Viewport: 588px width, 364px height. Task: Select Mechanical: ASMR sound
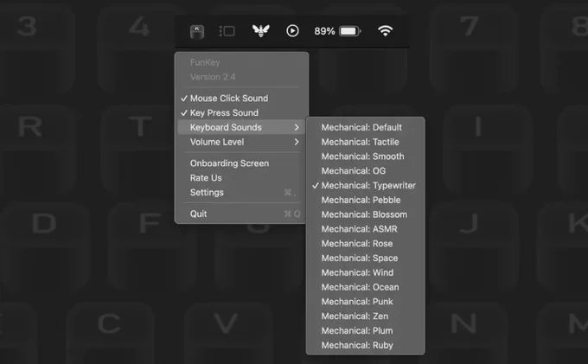point(365,229)
